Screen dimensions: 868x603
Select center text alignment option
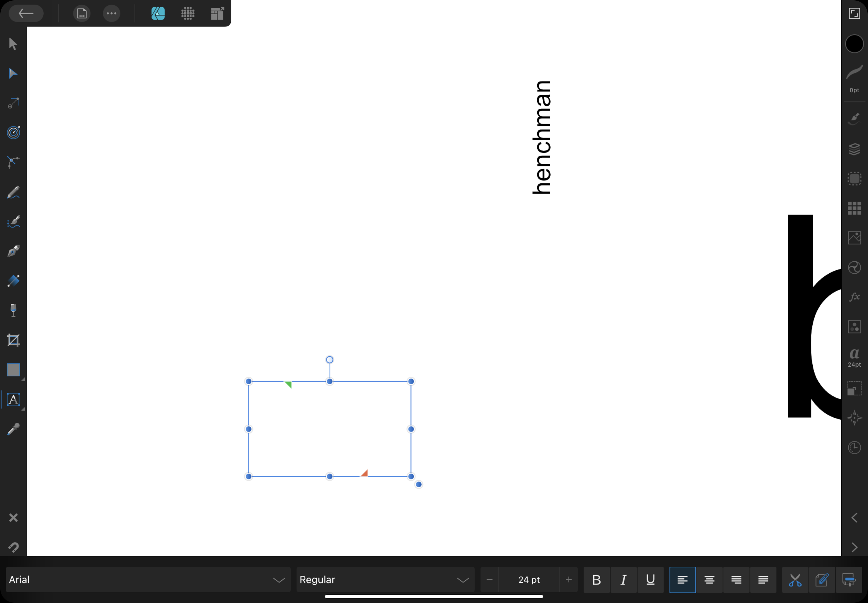[709, 580]
